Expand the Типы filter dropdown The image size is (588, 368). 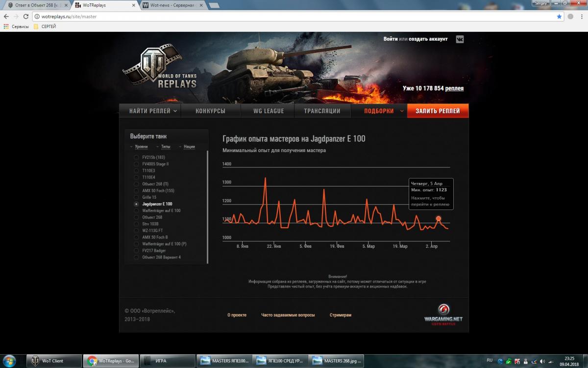[x=164, y=147]
